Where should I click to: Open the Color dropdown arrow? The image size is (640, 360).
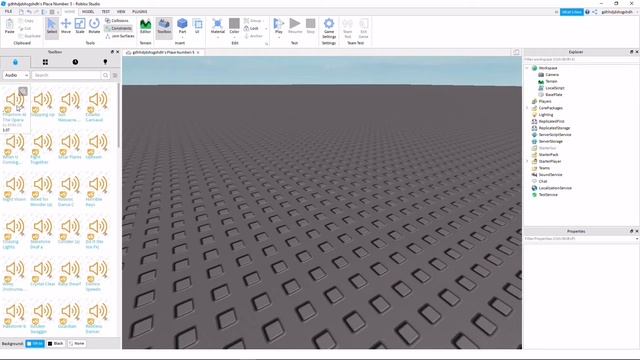234,37
